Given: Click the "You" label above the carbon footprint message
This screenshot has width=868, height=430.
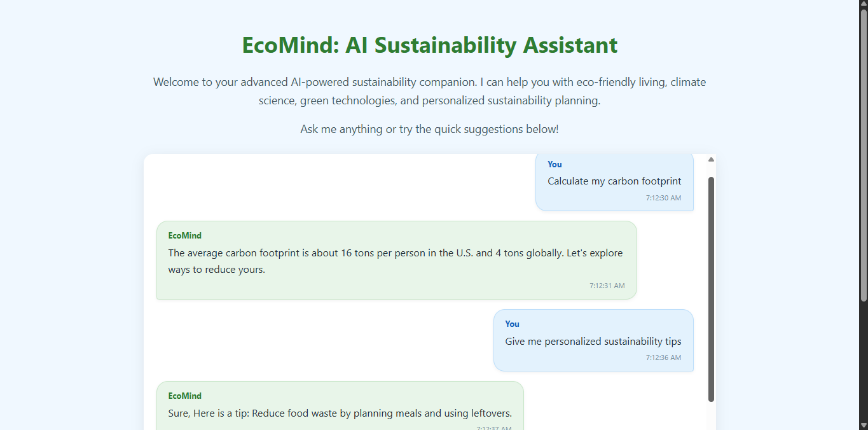Looking at the screenshot, I should pos(555,164).
